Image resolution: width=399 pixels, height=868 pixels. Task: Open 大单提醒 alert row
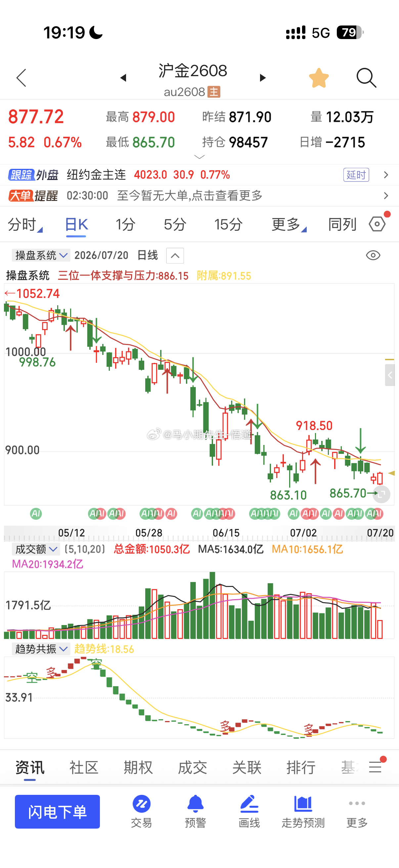coord(199,196)
